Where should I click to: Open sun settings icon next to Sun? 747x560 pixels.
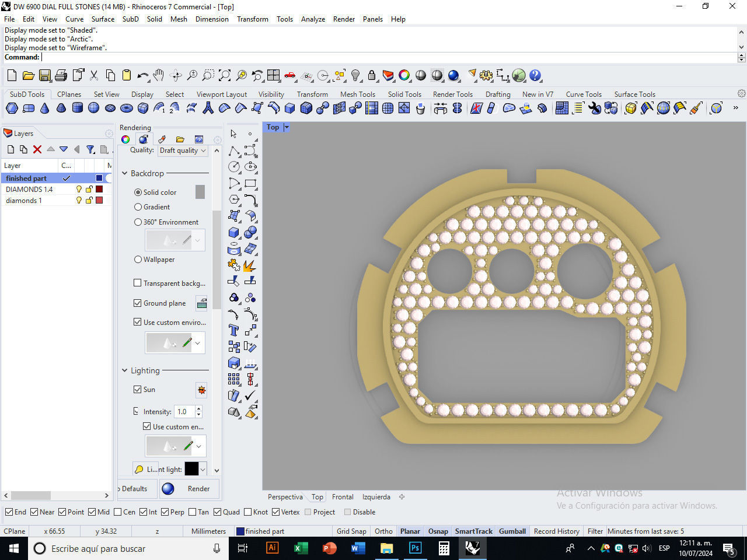[x=201, y=390]
